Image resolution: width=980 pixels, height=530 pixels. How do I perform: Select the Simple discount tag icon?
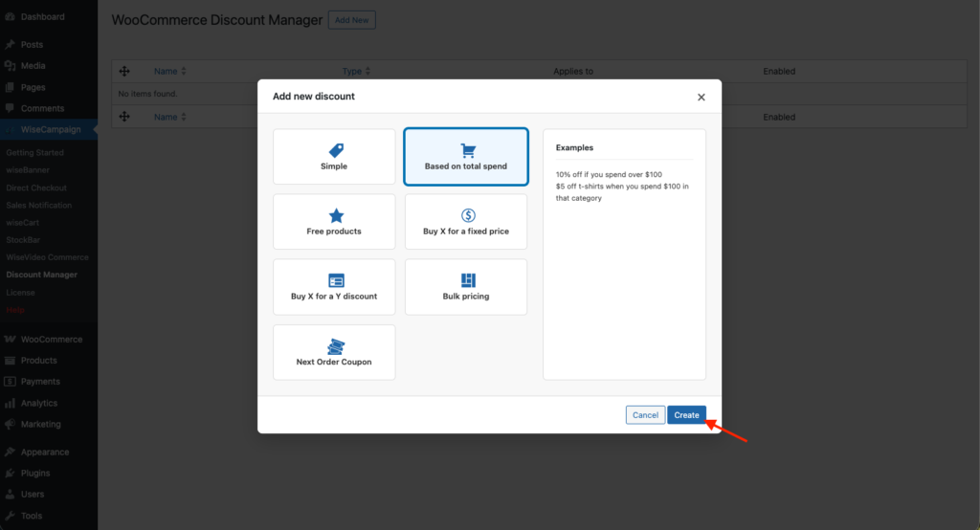[336, 150]
